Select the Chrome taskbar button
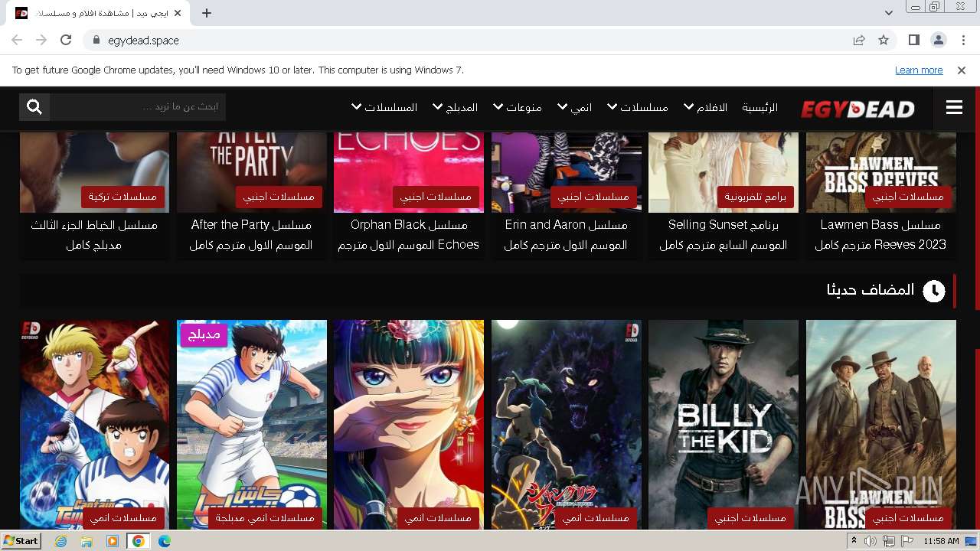Screen dimensions: 980x551 click(x=139, y=541)
